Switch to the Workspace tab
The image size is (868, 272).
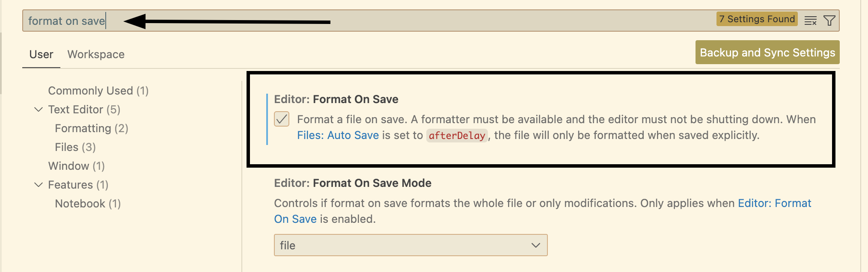[96, 54]
